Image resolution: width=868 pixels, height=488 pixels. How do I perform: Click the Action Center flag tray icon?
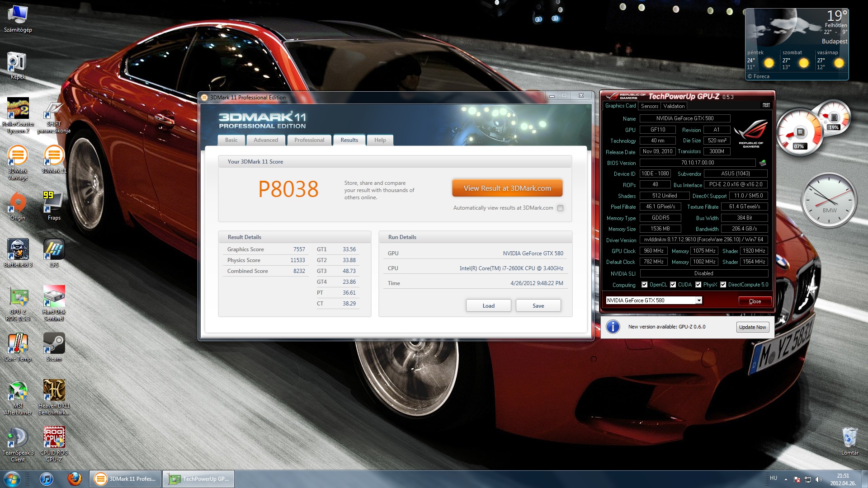[797, 479]
